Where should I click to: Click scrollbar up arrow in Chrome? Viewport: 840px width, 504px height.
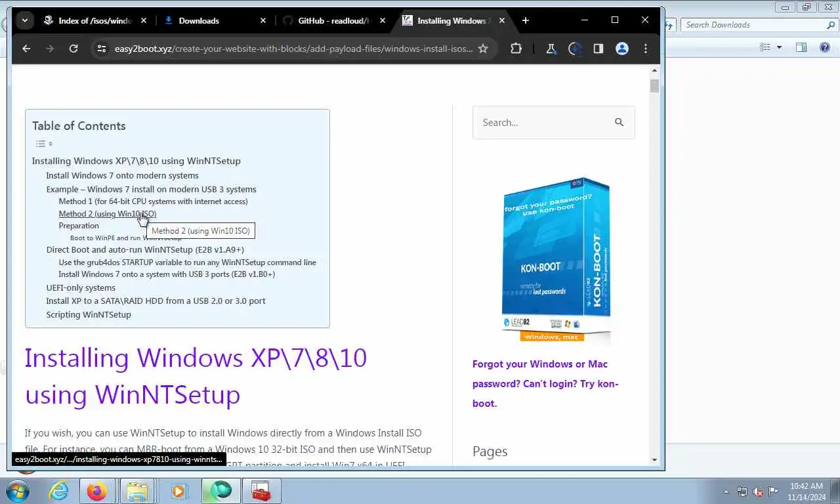(654, 70)
